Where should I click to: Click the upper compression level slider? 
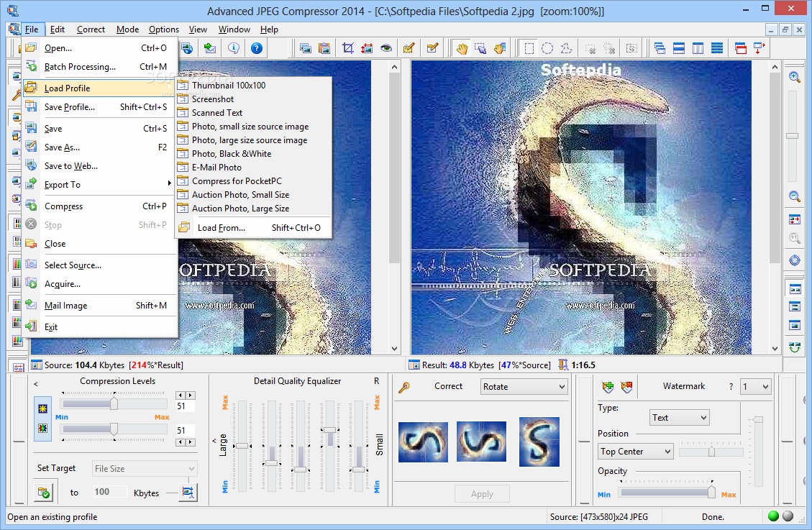[x=114, y=403]
